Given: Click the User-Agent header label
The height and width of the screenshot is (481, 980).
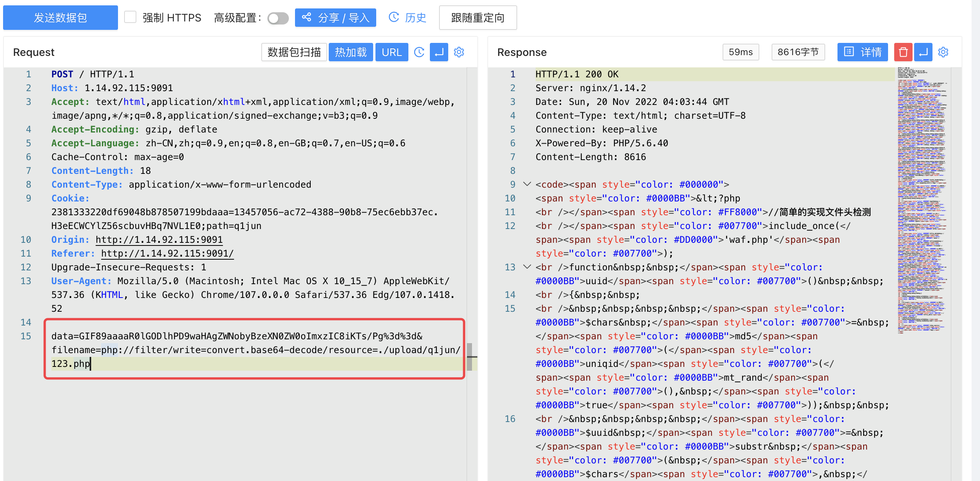Looking at the screenshot, I should coord(81,281).
